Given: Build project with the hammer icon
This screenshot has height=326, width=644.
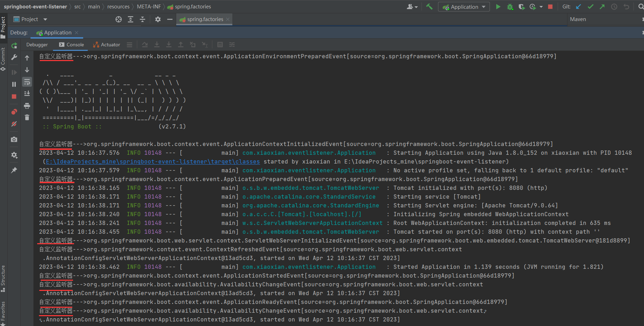Looking at the screenshot, I should click(429, 7).
